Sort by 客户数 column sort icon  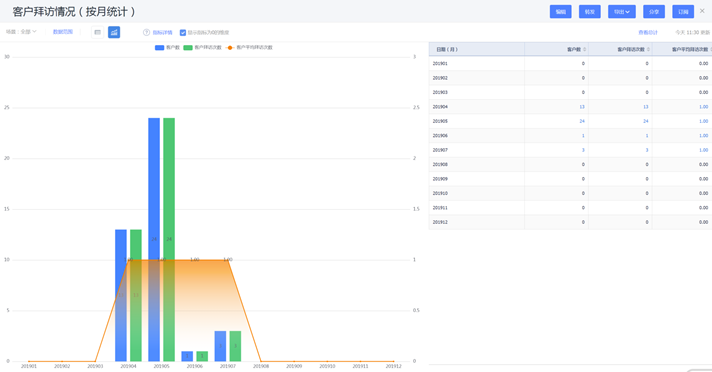coord(584,49)
